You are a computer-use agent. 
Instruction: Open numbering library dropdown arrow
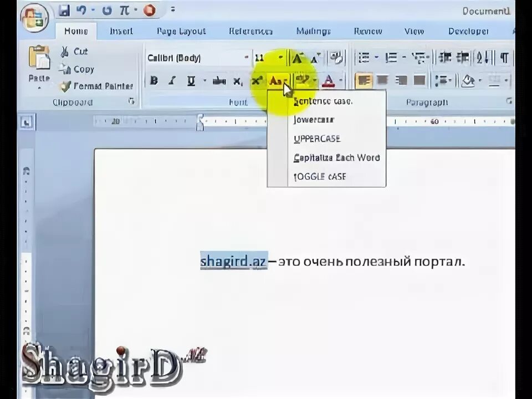(404, 58)
